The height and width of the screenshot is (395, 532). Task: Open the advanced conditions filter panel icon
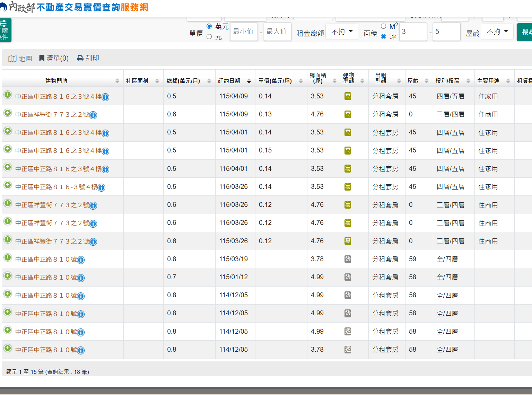click(4, 30)
